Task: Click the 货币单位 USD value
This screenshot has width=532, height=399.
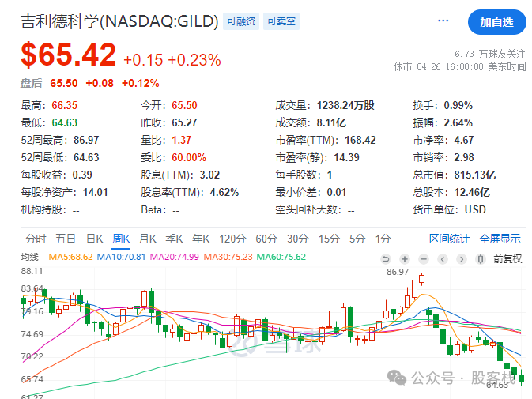Action: point(475,209)
